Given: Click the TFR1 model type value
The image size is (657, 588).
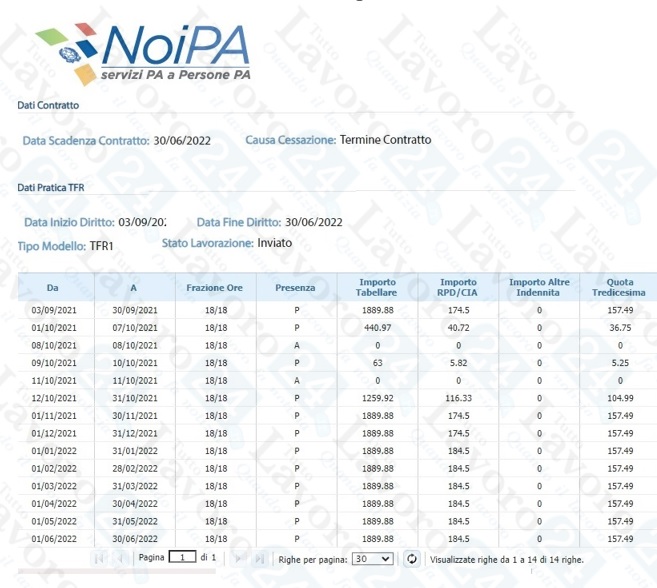Looking at the screenshot, I should click(102, 246).
